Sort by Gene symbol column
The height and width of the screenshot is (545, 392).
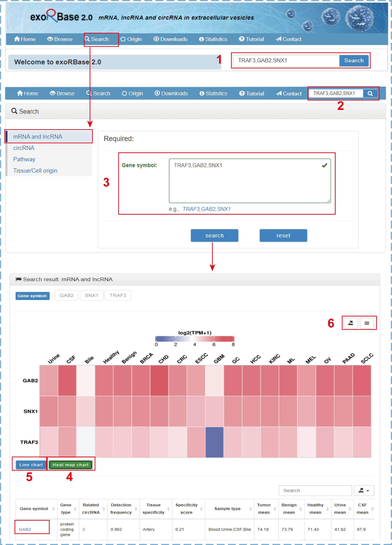tap(36, 508)
